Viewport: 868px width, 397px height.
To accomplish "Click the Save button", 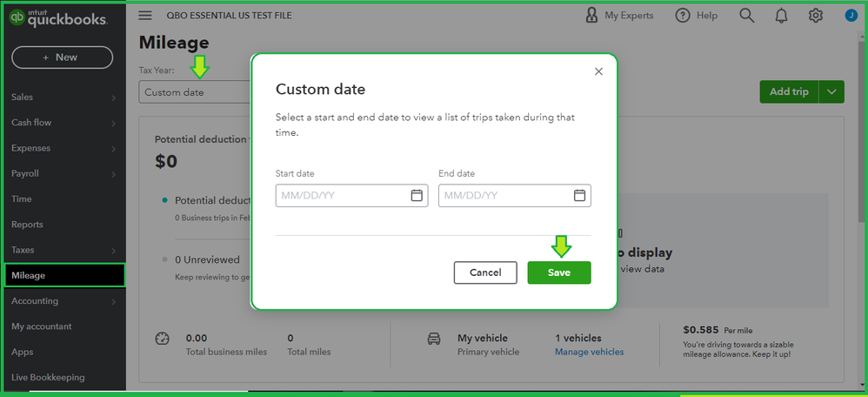I will 559,273.
